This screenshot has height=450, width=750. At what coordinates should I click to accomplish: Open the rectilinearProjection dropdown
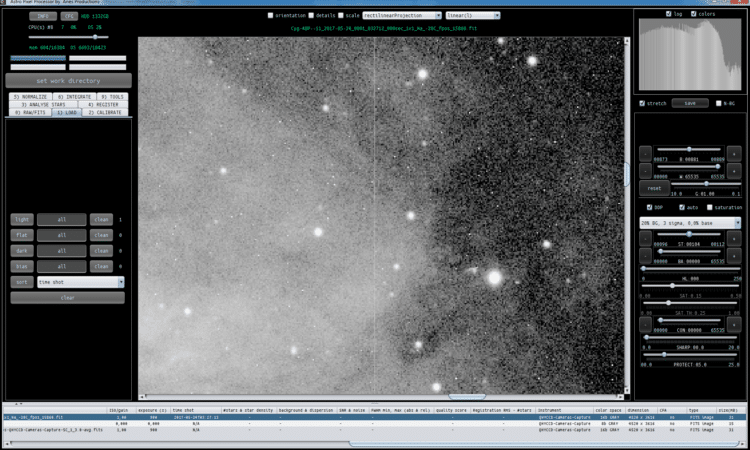(x=402, y=15)
